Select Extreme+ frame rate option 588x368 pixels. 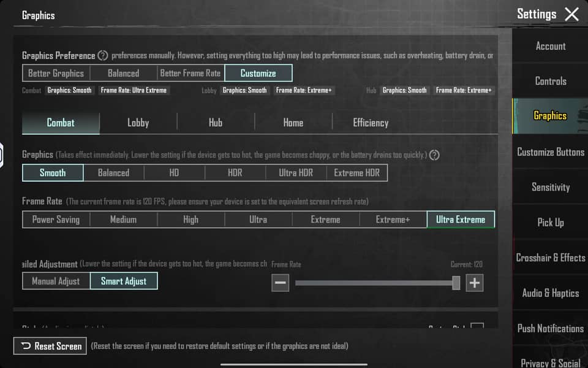[x=393, y=220]
